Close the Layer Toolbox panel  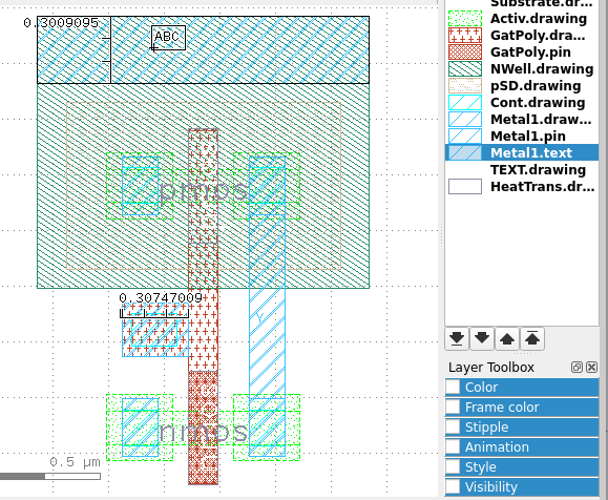tap(592, 367)
